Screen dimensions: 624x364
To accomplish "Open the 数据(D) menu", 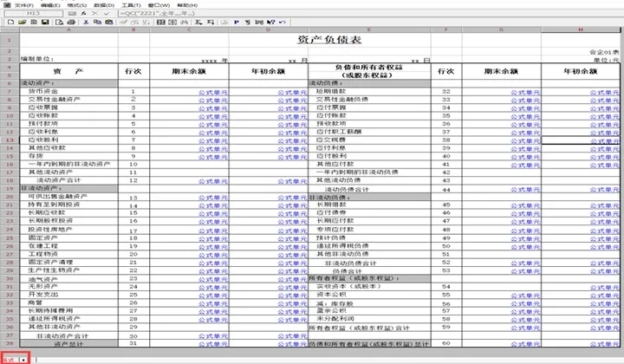I will pos(104,5).
